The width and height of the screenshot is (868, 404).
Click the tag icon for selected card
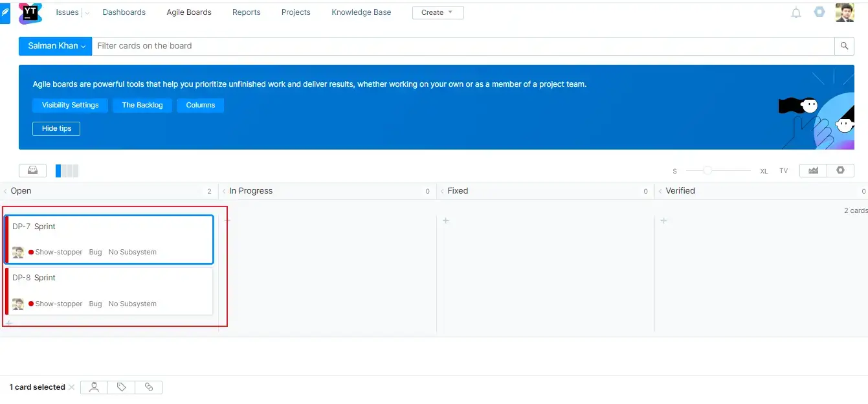[122, 387]
